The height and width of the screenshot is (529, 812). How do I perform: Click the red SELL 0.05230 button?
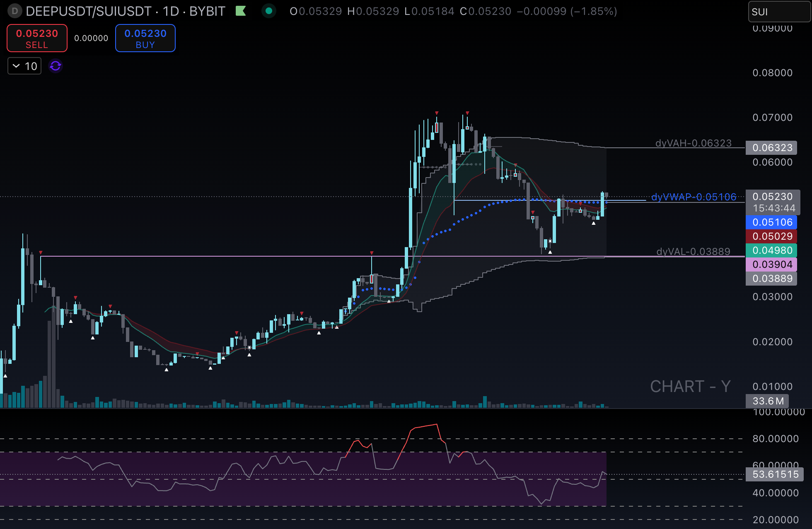point(37,38)
